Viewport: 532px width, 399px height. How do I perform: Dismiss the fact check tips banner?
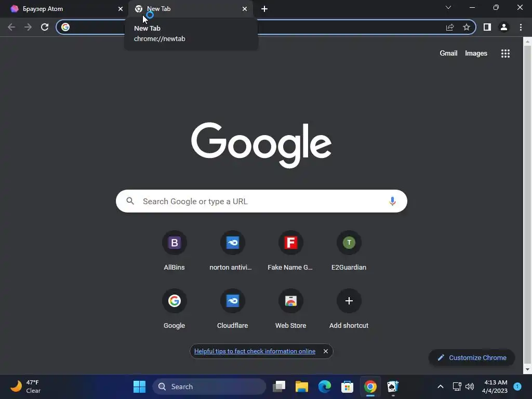[x=326, y=351]
